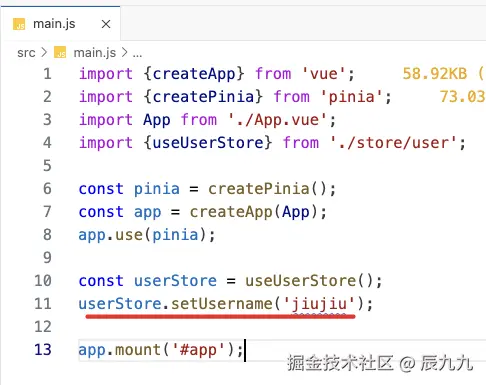Click 'createPinia()' call on line 6
486x385 pixels.
(x=268, y=189)
